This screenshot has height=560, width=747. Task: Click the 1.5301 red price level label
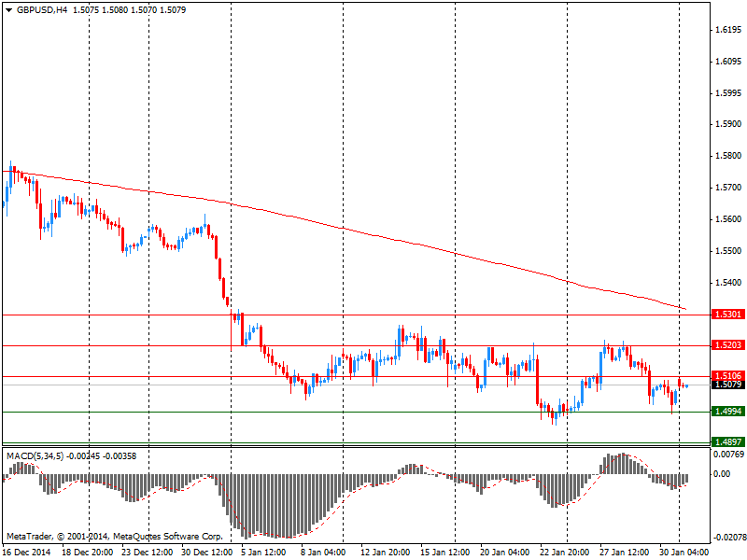tap(728, 315)
